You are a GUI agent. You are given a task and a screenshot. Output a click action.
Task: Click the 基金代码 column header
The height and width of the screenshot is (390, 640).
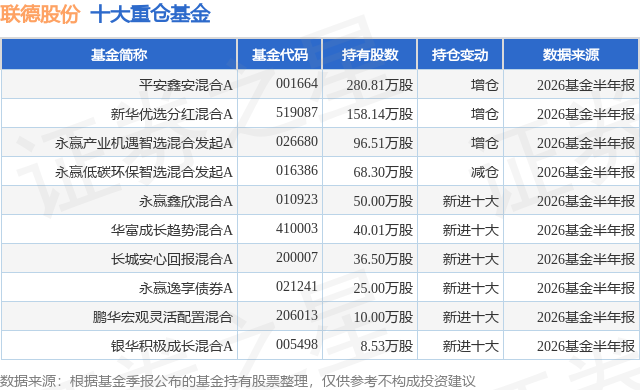[280, 54]
